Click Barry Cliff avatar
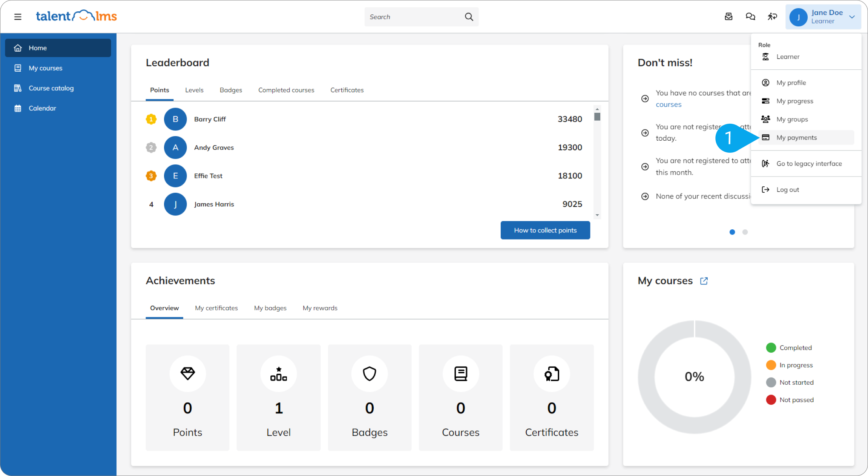This screenshot has width=868, height=476. 175,119
